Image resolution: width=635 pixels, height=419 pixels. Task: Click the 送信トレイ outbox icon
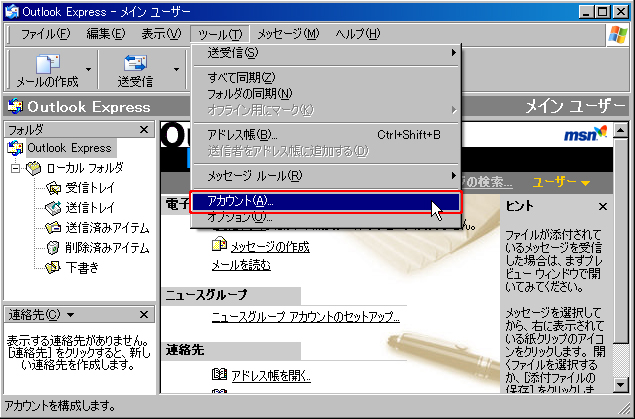[53, 208]
